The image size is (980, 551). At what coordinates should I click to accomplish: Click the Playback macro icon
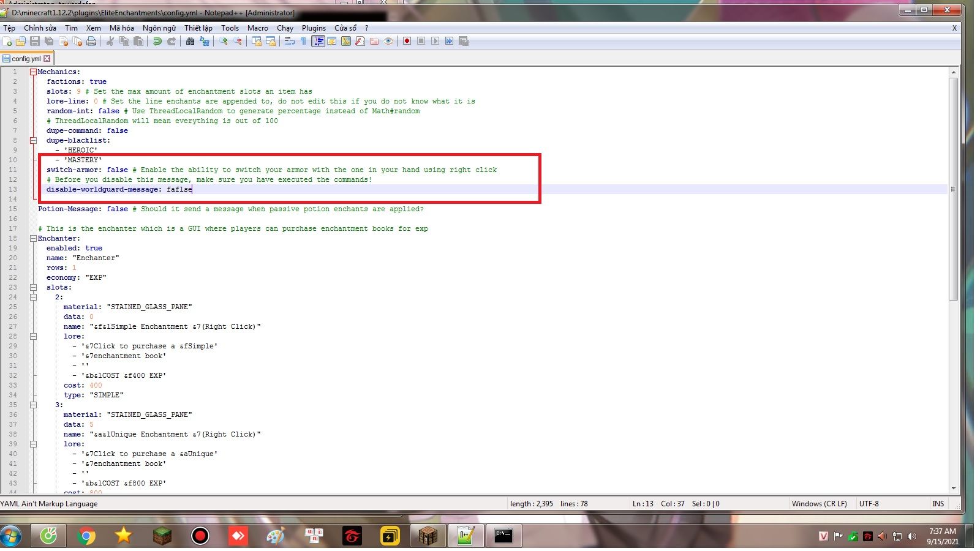(435, 41)
